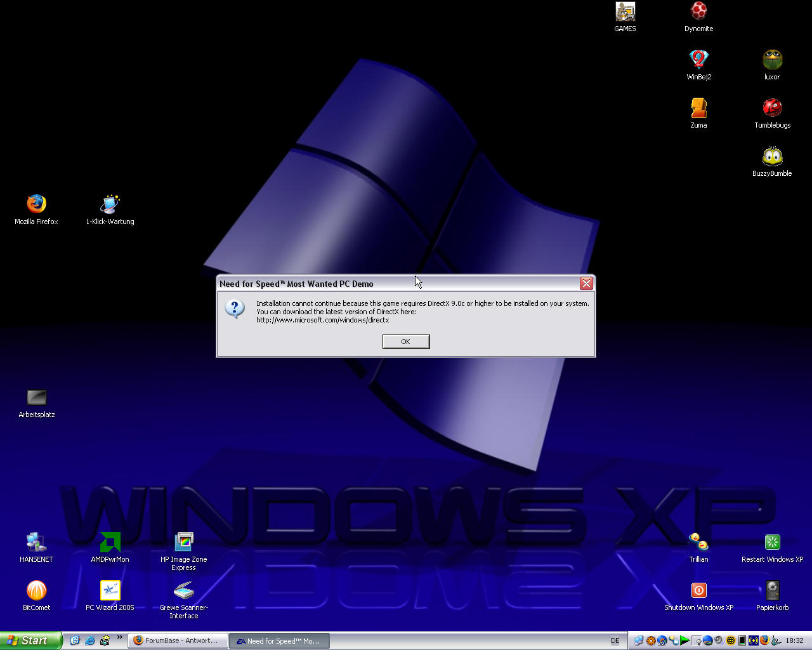This screenshot has height=650, width=812.
Task: Select HP Image Zone Express icon
Action: point(183,552)
